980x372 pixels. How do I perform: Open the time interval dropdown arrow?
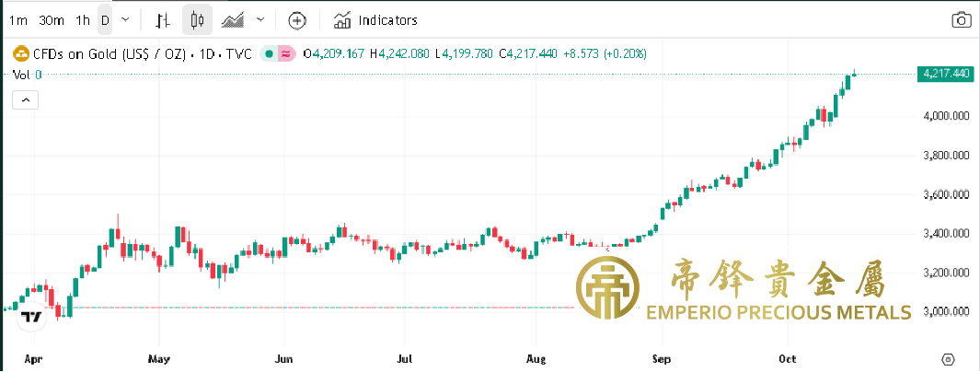click(125, 19)
